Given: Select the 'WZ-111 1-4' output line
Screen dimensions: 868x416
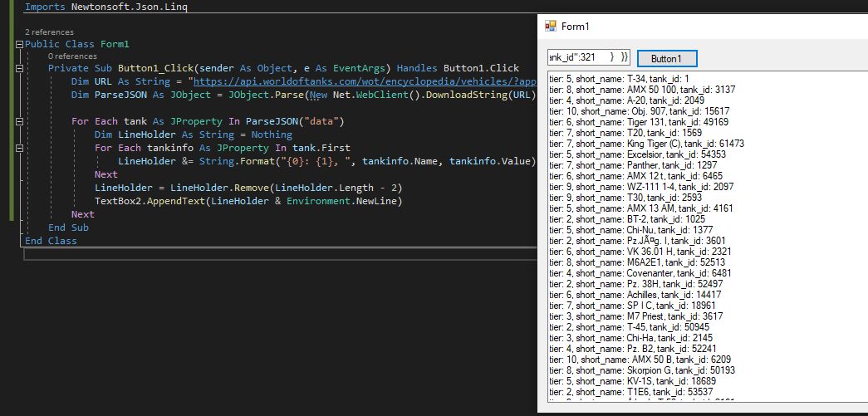Looking at the screenshot, I should (x=641, y=187).
